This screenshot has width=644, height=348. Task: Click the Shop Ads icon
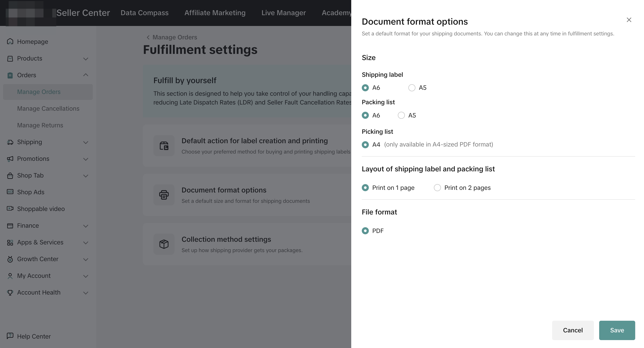tap(10, 192)
